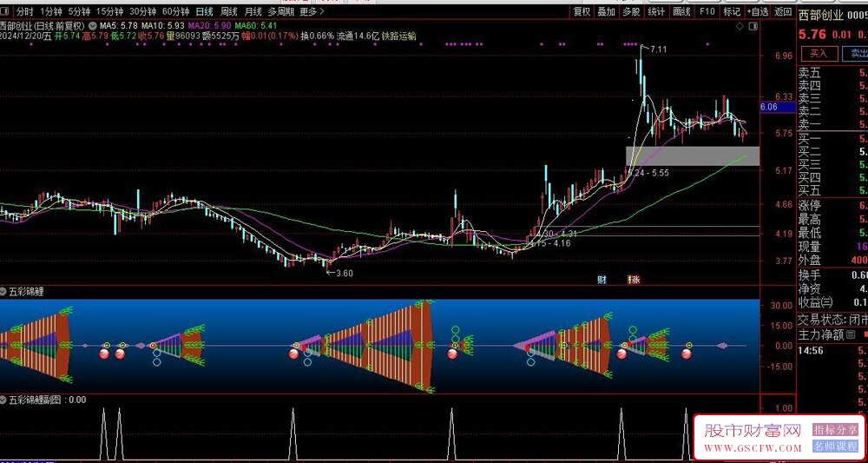The height and width of the screenshot is (463, 868).
Task: Open the 主力净额 panel list icon
Action: pos(851,334)
